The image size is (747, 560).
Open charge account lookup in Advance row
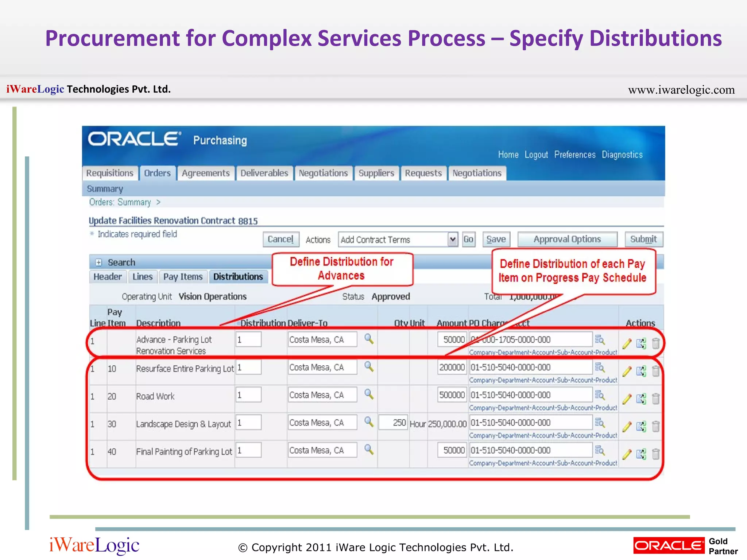(x=600, y=340)
